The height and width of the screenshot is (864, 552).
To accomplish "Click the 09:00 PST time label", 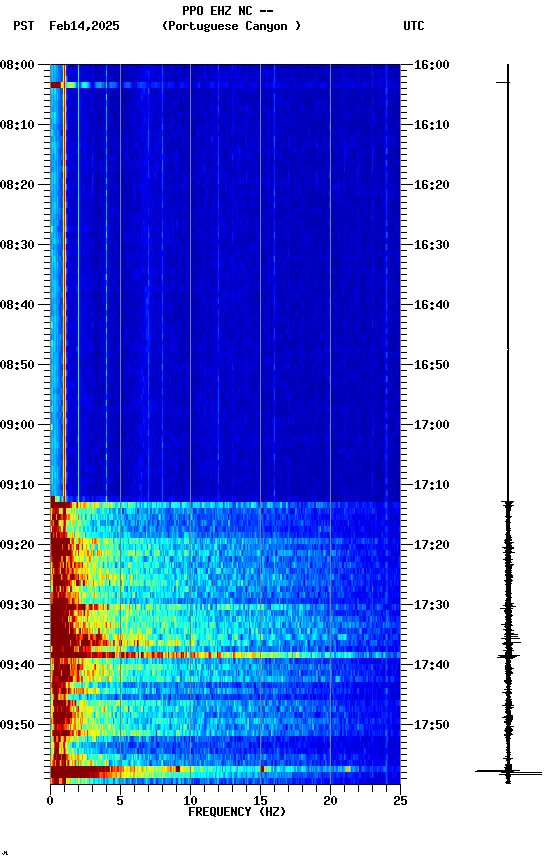I will [x=17, y=425].
